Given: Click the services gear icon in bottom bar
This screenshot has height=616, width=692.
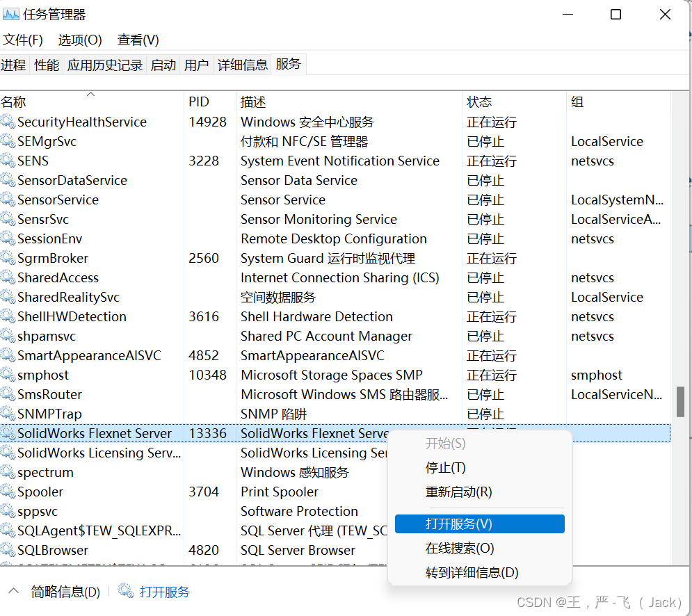Looking at the screenshot, I should [x=126, y=592].
